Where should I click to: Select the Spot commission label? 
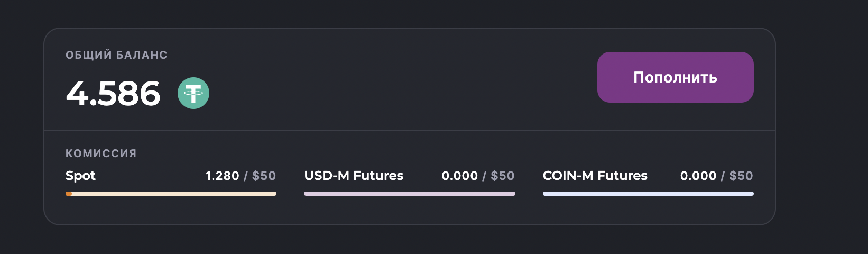click(x=80, y=176)
